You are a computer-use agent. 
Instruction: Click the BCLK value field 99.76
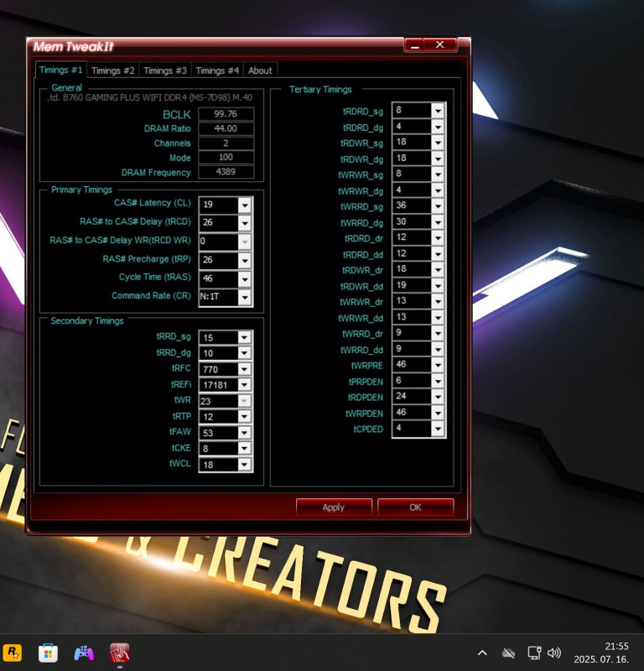[x=226, y=114]
